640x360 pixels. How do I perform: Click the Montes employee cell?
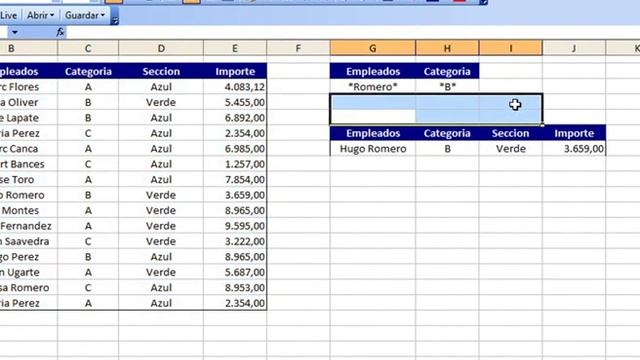click(x=29, y=211)
